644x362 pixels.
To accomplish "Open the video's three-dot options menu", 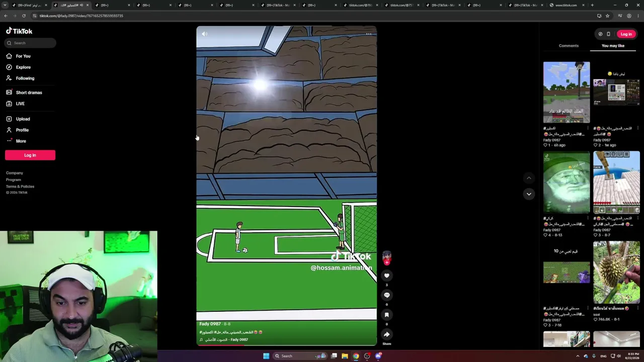I will 369,34.
